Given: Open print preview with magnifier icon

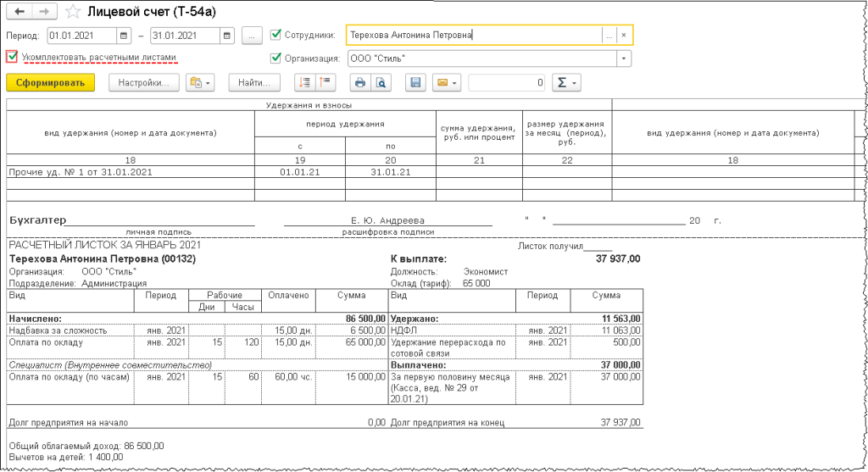Looking at the screenshot, I should click(x=381, y=82).
